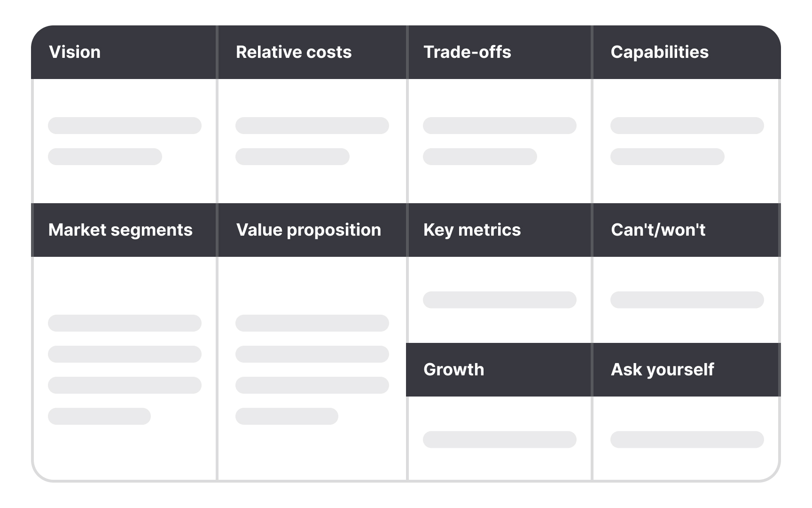Click the Market segments header

pyautogui.click(x=120, y=230)
